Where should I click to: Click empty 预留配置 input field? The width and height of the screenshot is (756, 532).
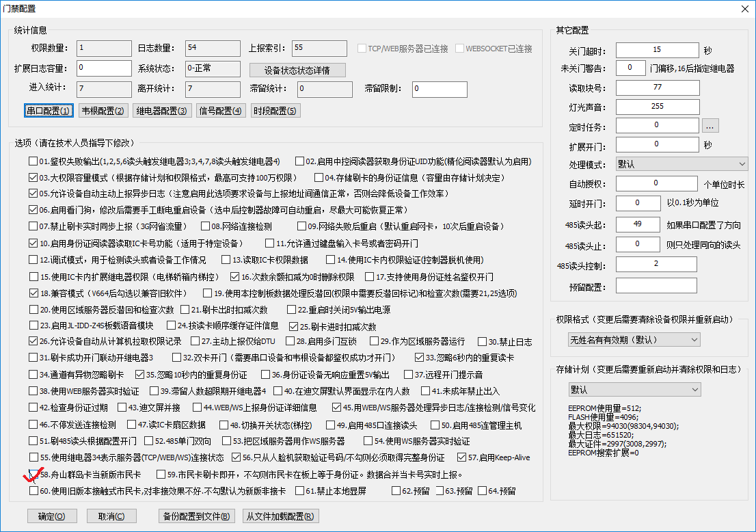click(656, 286)
